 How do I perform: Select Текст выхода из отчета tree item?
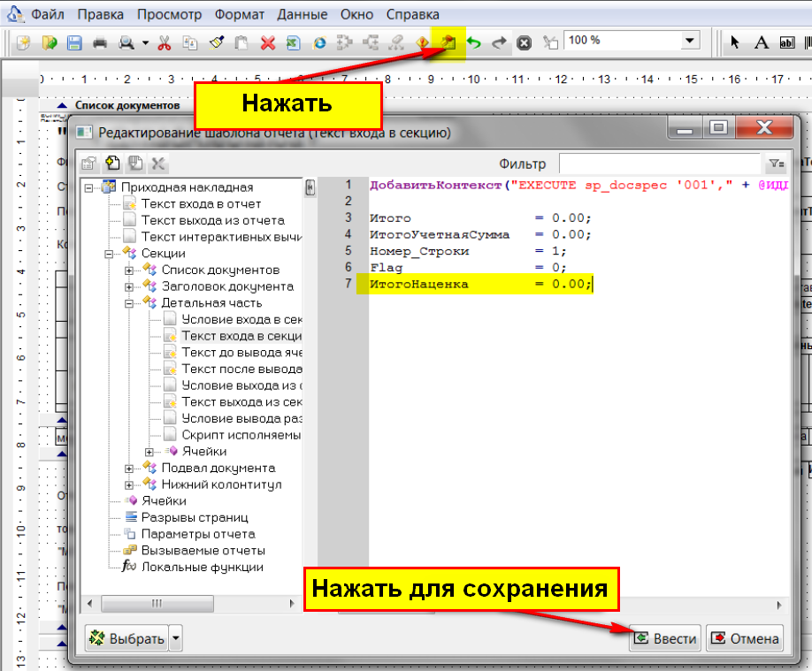[x=213, y=220]
